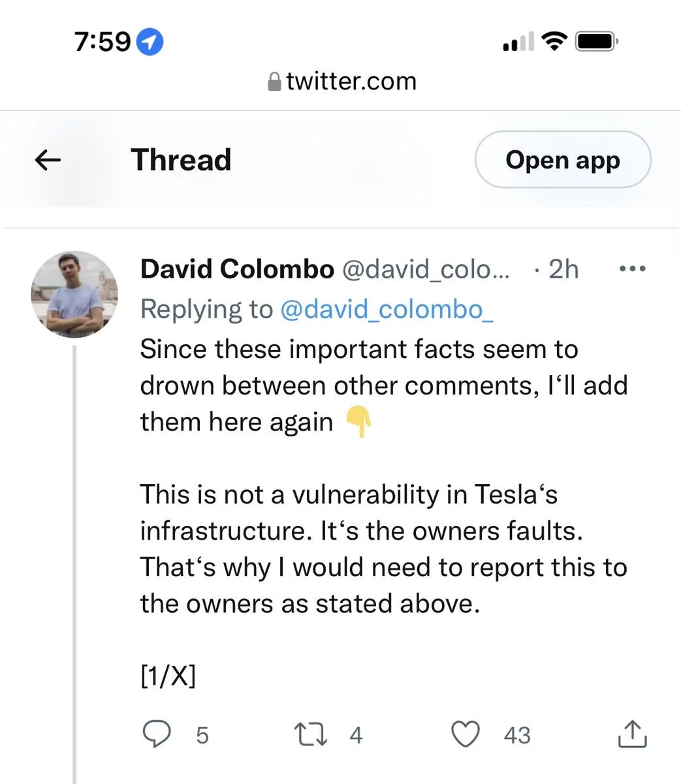The width and height of the screenshot is (681, 784).
Task: Tap the share upload icon
Action: pos(631,734)
